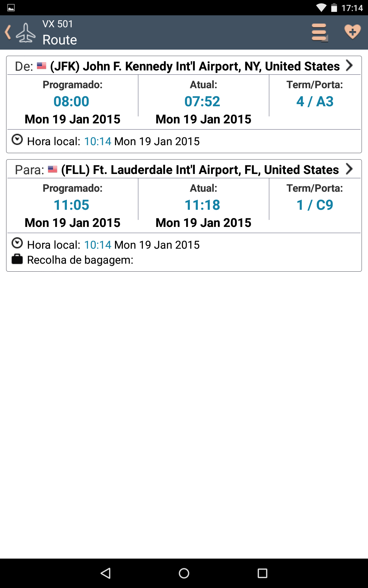This screenshot has height=588, width=368.
Task: Open Ft. Lauderdale Int'l Airport link
Action: coord(200,170)
